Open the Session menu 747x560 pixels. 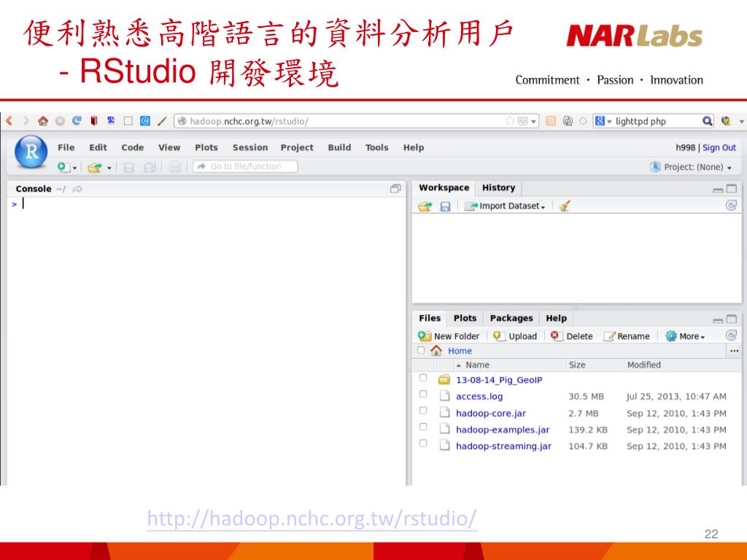(250, 147)
